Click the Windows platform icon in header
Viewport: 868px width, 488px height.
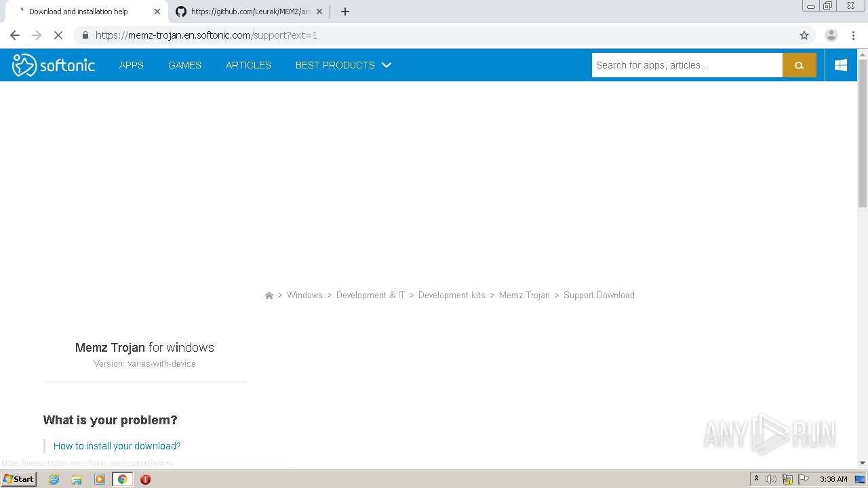click(x=841, y=65)
